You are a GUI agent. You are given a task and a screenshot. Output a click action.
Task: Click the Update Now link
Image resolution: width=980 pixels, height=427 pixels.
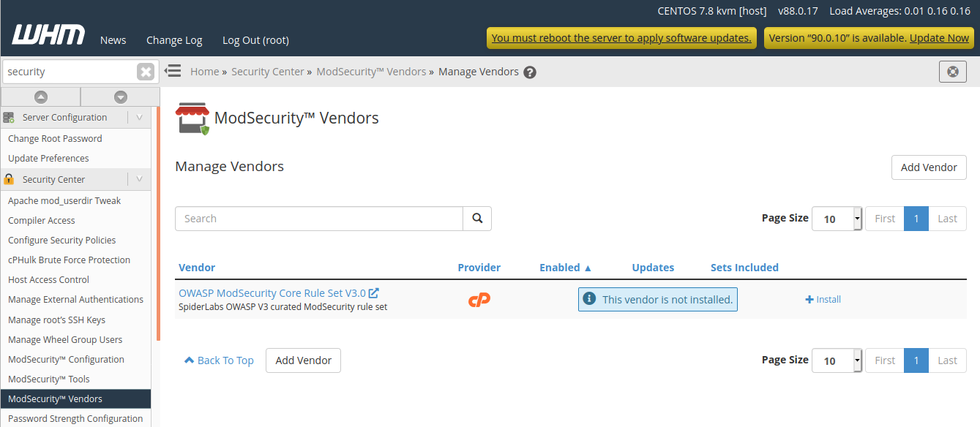(939, 38)
